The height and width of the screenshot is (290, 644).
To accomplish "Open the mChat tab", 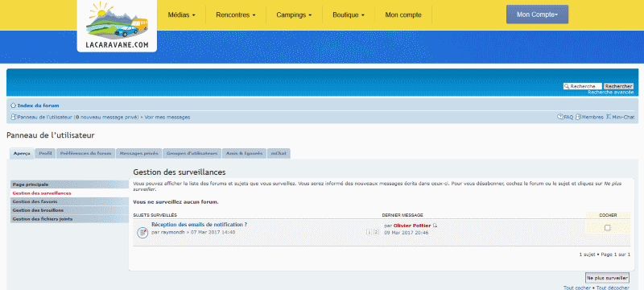I will (279, 154).
